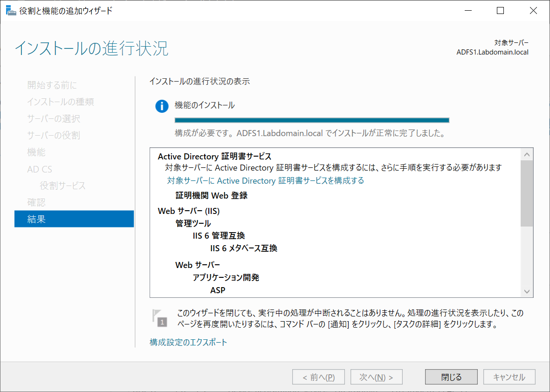The width and height of the screenshot is (550, 392).
Task: Click the scroll-down arrow on the results pane
Action: (526, 291)
